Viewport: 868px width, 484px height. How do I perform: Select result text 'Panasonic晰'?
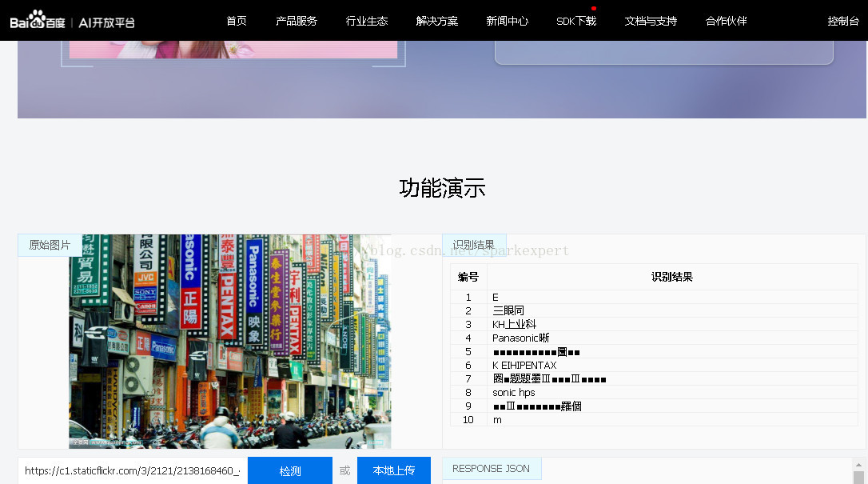pyautogui.click(x=521, y=338)
